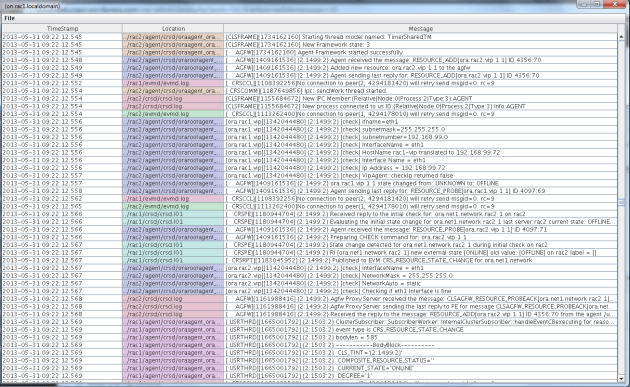This screenshot has width=630, height=387.
Task: Click the vertical scrollbar up arrow
Action: tap(621, 37)
